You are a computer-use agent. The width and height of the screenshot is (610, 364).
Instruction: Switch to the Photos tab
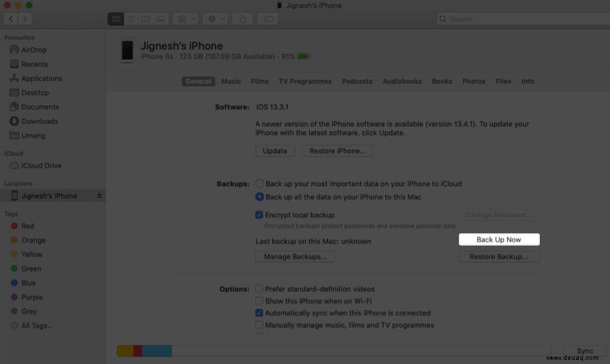point(474,81)
